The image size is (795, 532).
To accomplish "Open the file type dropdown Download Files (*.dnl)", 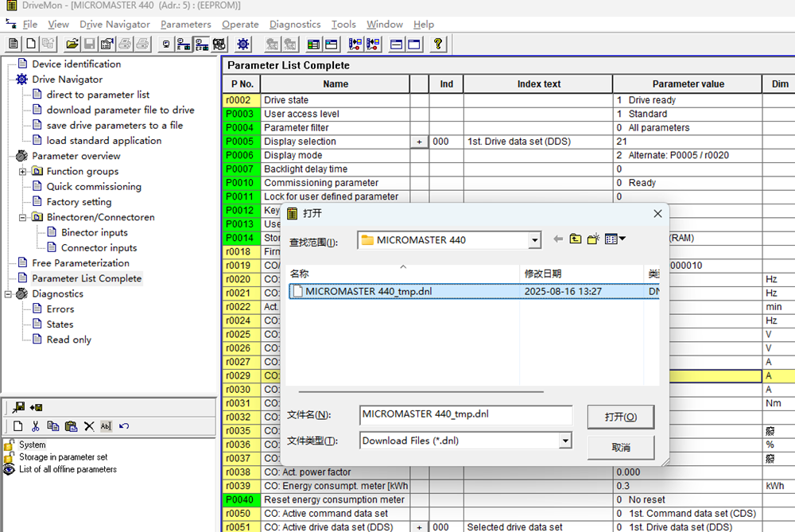I will pyautogui.click(x=565, y=441).
